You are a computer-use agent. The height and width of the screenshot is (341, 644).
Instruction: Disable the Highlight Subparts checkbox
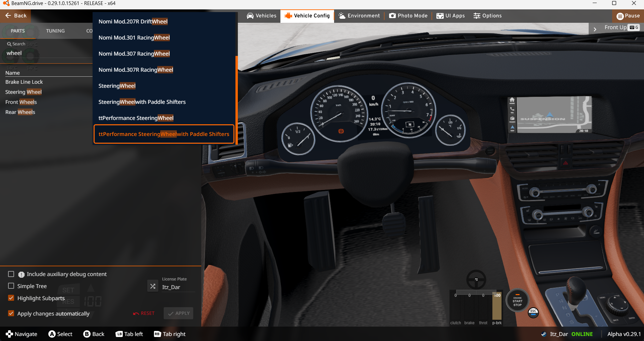click(11, 298)
